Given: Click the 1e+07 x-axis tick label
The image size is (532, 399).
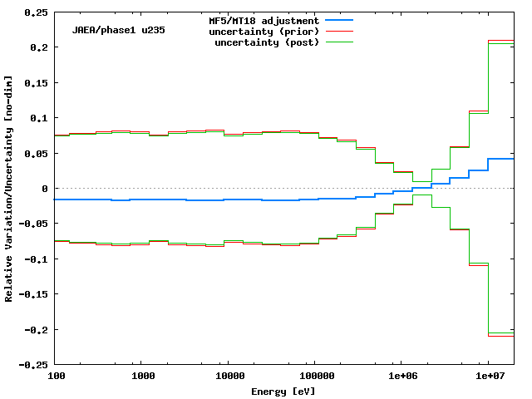Looking at the screenshot, I should [x=488, y=376].
